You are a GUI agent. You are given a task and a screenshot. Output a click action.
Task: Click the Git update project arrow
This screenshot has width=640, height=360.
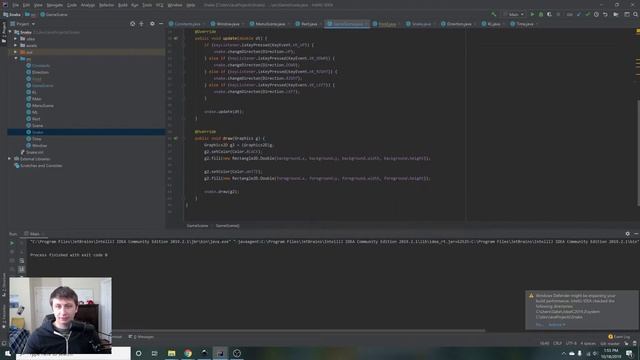click(x=579, y=14)
